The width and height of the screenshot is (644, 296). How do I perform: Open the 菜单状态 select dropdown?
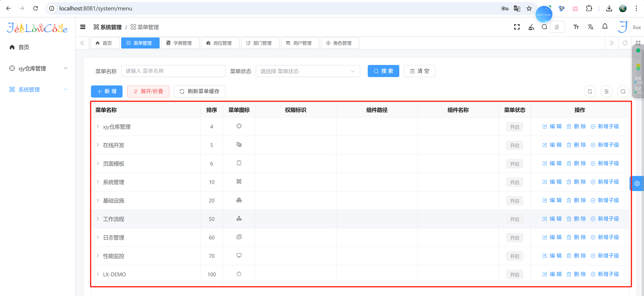pyautogui.click(x=307, y=71)
